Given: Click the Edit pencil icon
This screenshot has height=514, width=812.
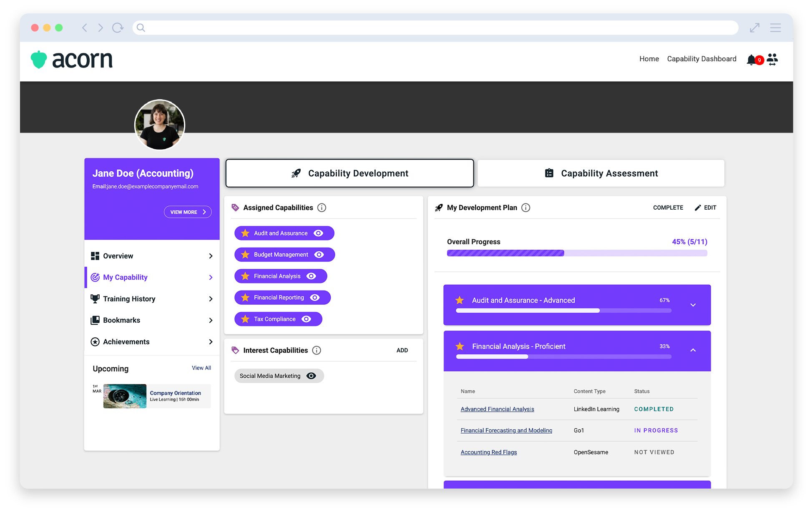Looking at the screenshot, I should (x=698, y=208).
